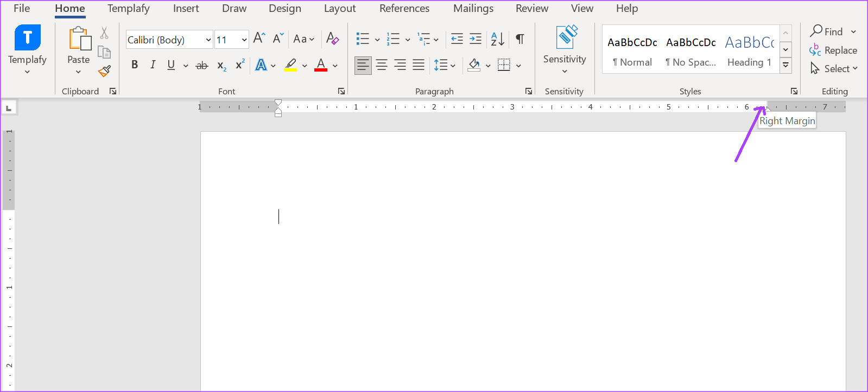868x392 pixels.
Task: Switch to the Layout tab
Action: coord(340,9)
